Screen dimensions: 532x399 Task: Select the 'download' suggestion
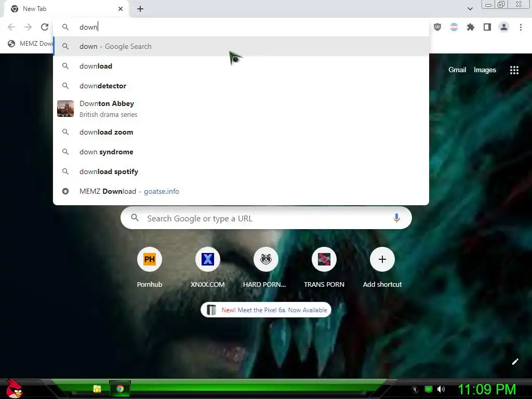[241, 66]
